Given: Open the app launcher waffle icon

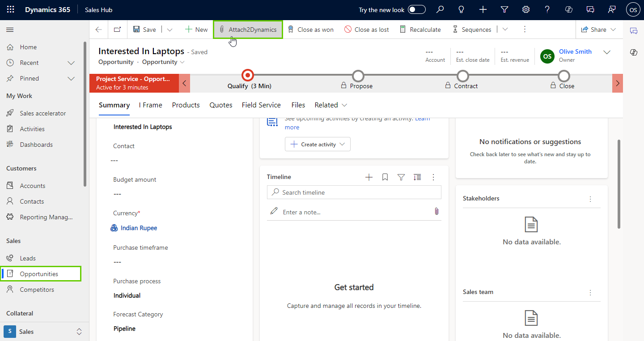Looking at the screenshot, I should point(11,10).
